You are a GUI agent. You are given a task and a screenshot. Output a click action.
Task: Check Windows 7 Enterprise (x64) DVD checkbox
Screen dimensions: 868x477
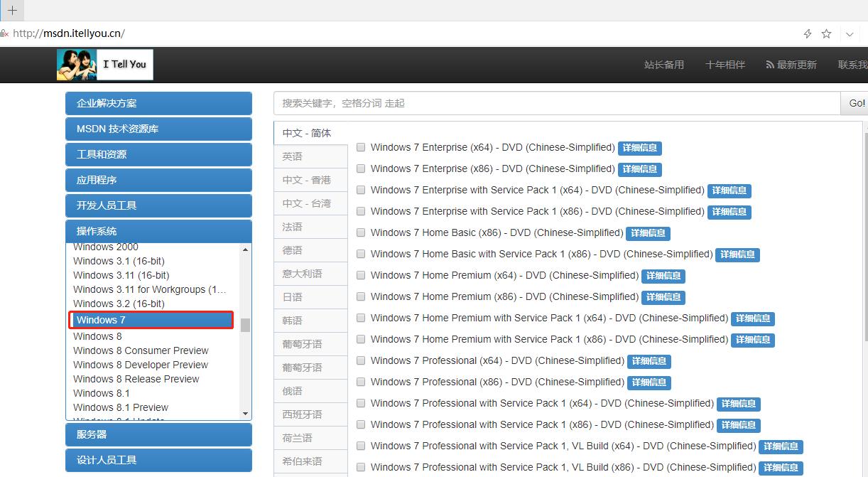coord(361,147)
